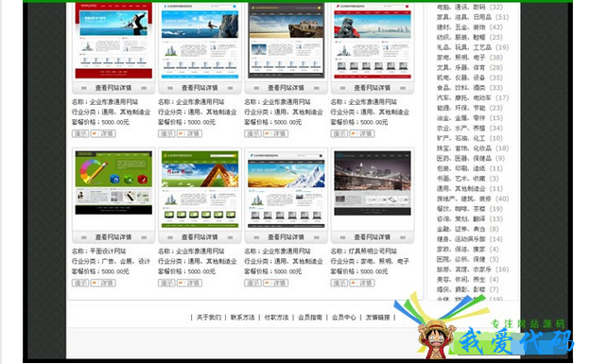Select the 汽车、摩托、电动车 (17) category
Viewport: 591px width, 364px height.
pyautogui.click(x=473, y=98)
